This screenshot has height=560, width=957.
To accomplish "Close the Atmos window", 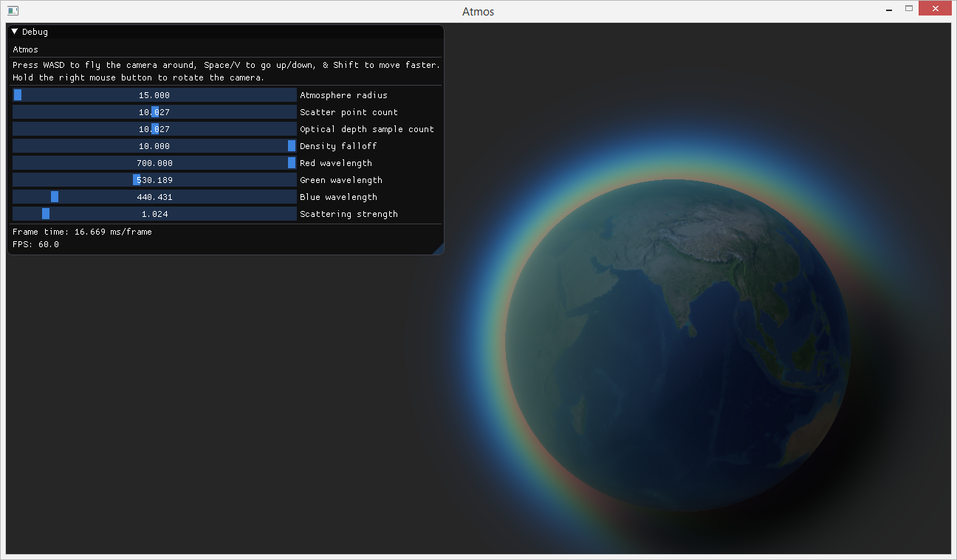I will click(936, 9).
